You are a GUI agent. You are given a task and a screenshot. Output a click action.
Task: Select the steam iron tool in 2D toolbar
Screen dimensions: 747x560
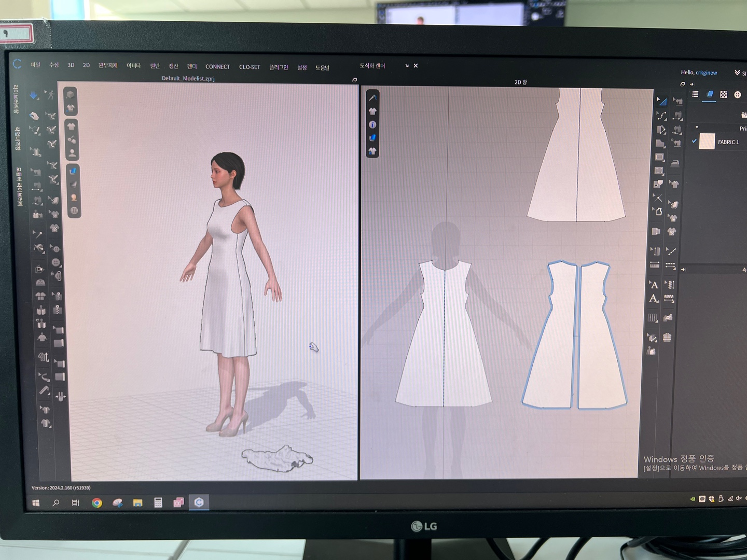click(x=675, y=163)
